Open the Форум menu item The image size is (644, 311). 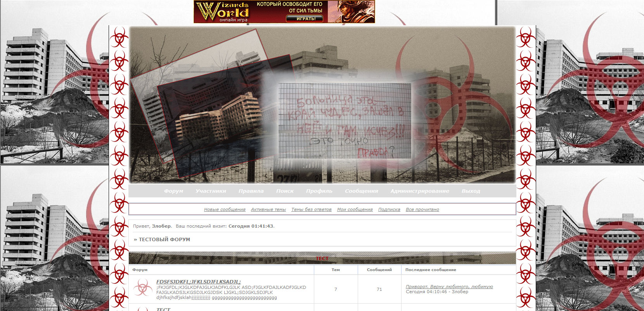tap(173, 191)
